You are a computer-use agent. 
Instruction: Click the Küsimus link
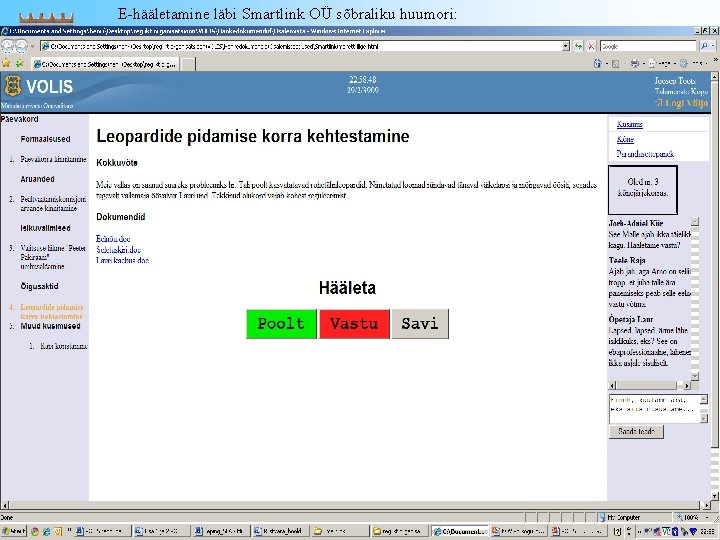(629, 124)
